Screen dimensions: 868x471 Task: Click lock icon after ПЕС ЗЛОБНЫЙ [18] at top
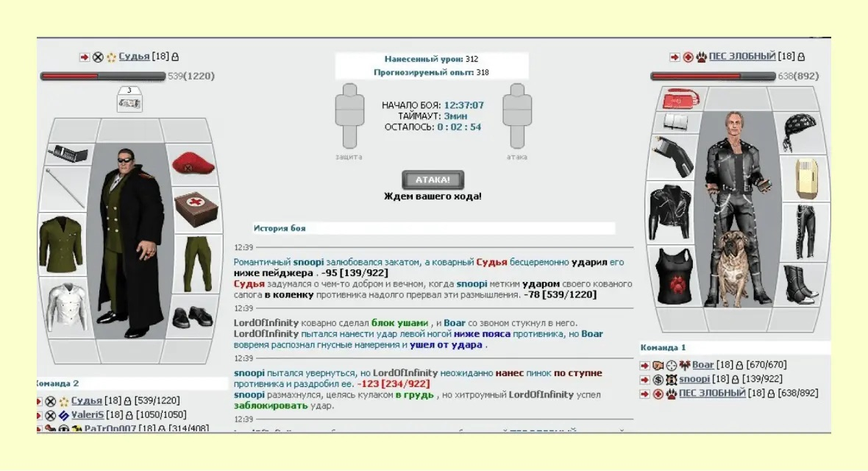pyautogui.click(x=801, y=57)
